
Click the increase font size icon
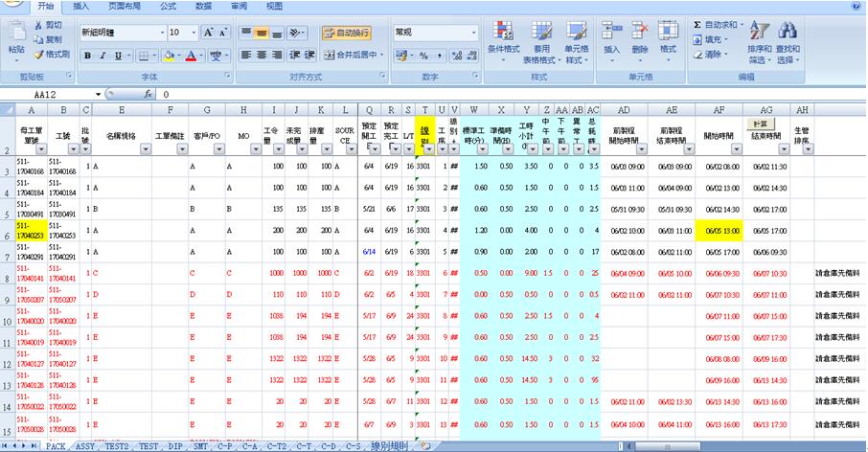(208, 33)
